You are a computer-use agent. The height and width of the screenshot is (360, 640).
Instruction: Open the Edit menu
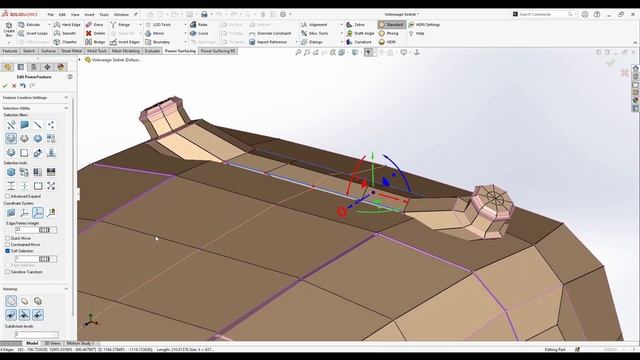(x=62, y=14)
